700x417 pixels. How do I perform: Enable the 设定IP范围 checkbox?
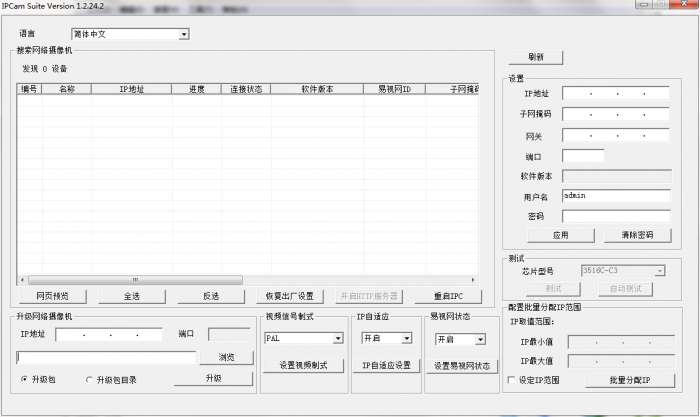512,380
